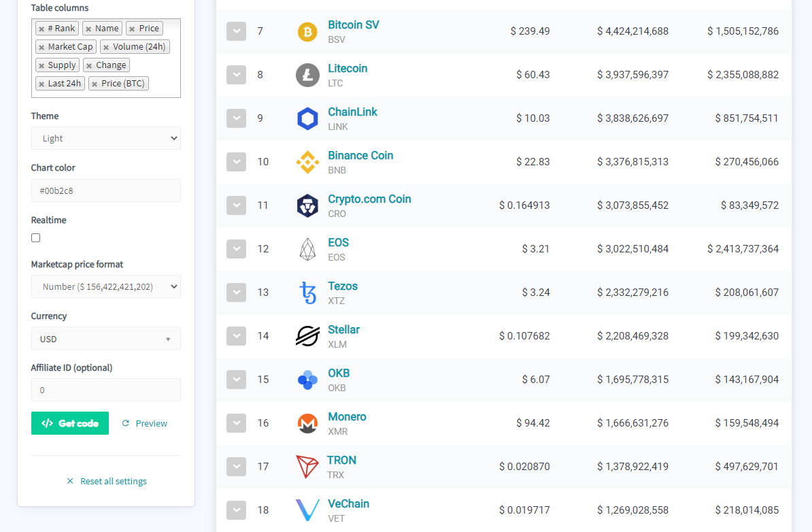The image size is (812, 532).
Task: Open the Monero name link
Action: tap(347, 416)
